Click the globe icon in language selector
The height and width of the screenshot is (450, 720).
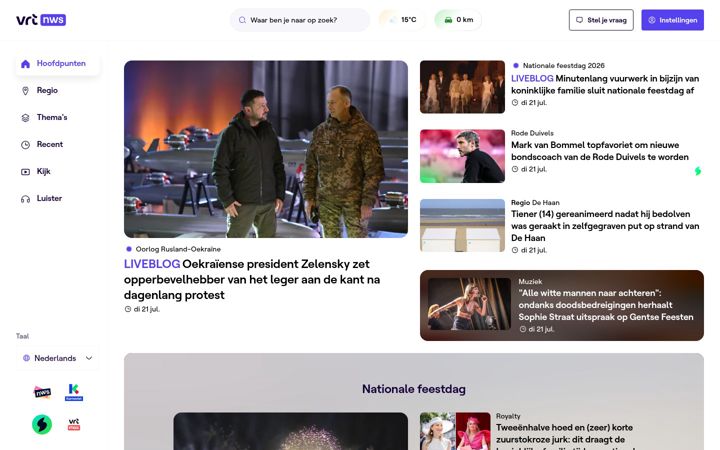point(26,358)
